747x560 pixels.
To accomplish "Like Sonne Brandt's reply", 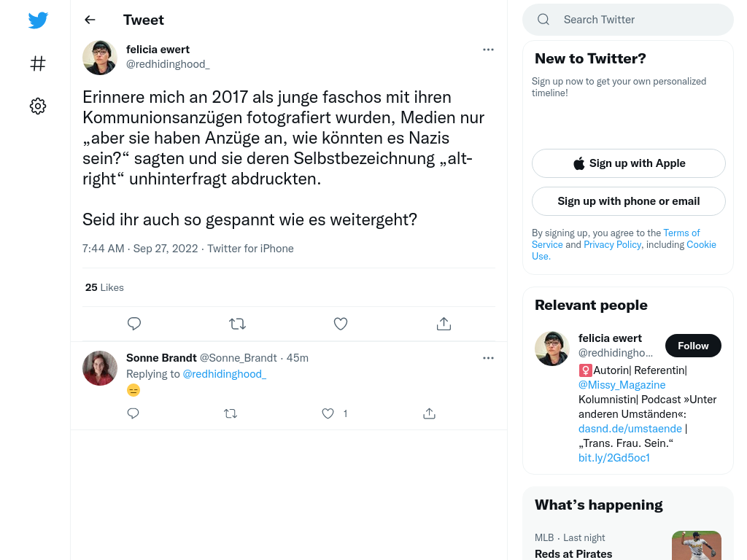I will coord(328,413).
